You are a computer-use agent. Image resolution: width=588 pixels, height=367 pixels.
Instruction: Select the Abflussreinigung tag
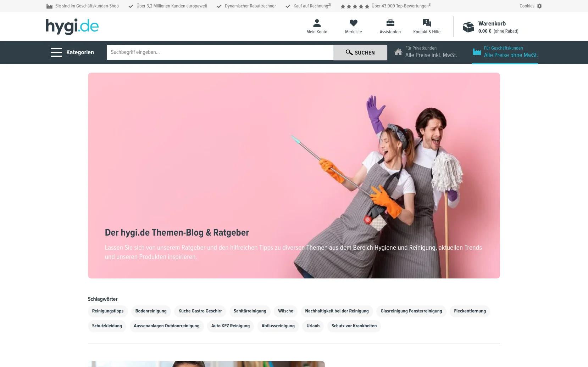[278, 326]
